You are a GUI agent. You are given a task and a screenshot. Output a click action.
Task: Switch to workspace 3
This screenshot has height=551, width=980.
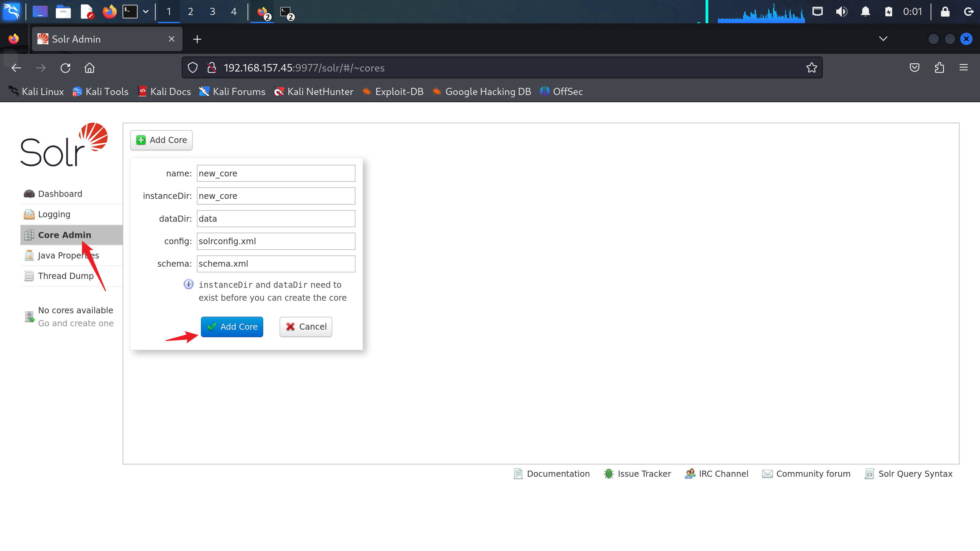coord(212,12)
